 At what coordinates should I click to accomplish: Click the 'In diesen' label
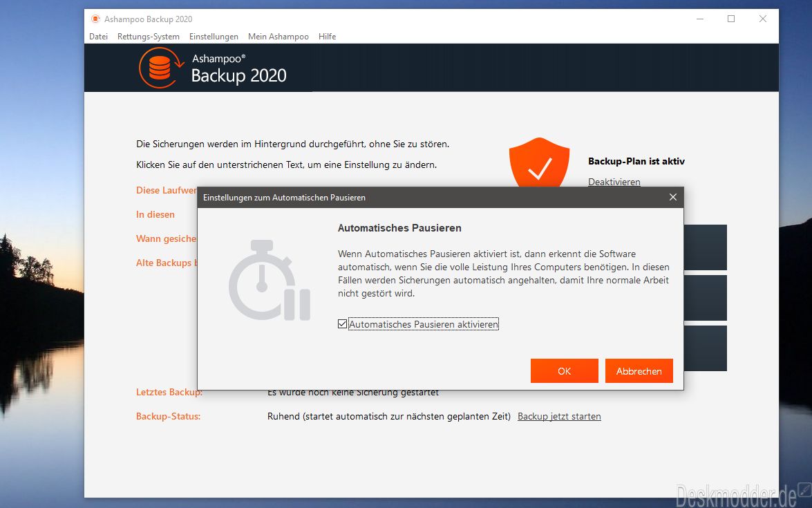tap(155, 214)
